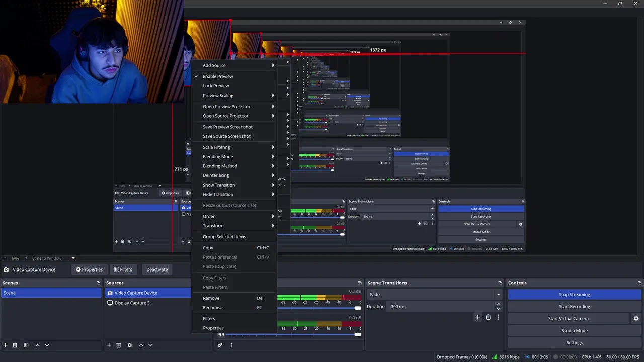Click Start Recording button
Viewport: 644px width, 362px height.
click(575, 307)
